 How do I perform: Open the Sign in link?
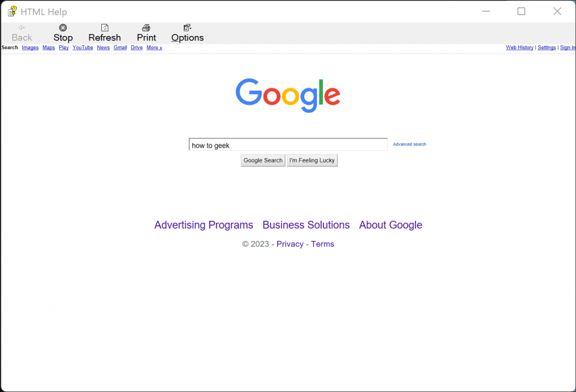pos(568,48)
